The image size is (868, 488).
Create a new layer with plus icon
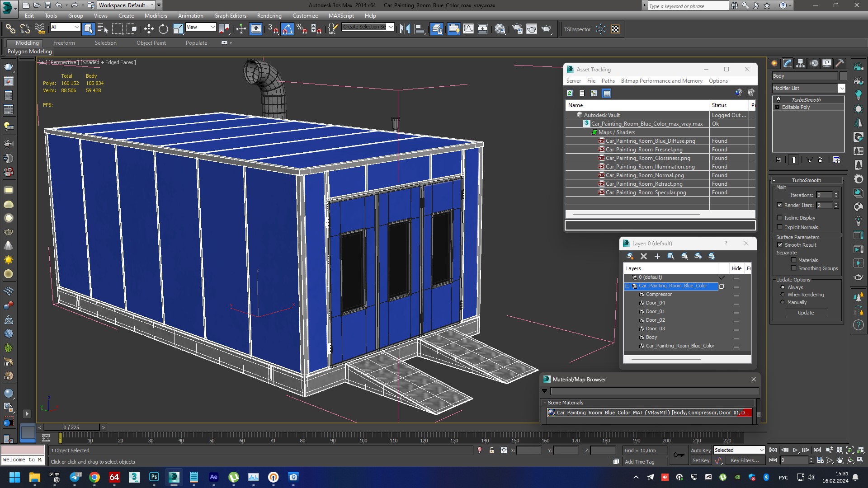click(x=657, y=256)
